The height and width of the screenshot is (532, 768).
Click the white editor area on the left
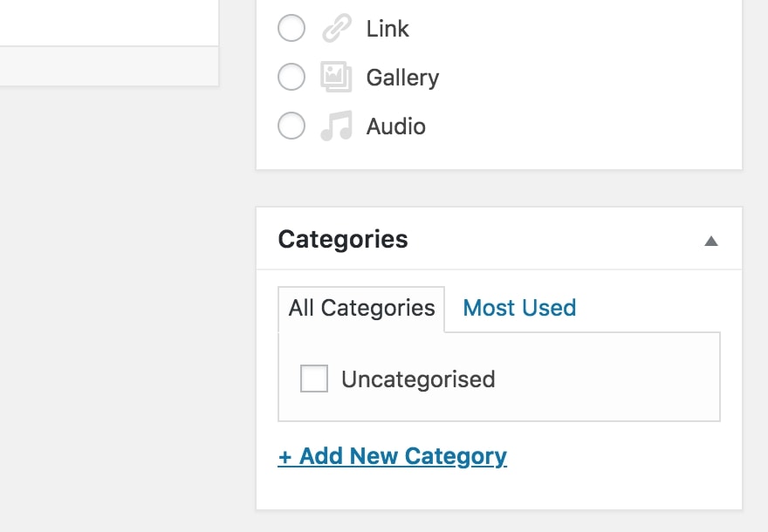[109, 23]
